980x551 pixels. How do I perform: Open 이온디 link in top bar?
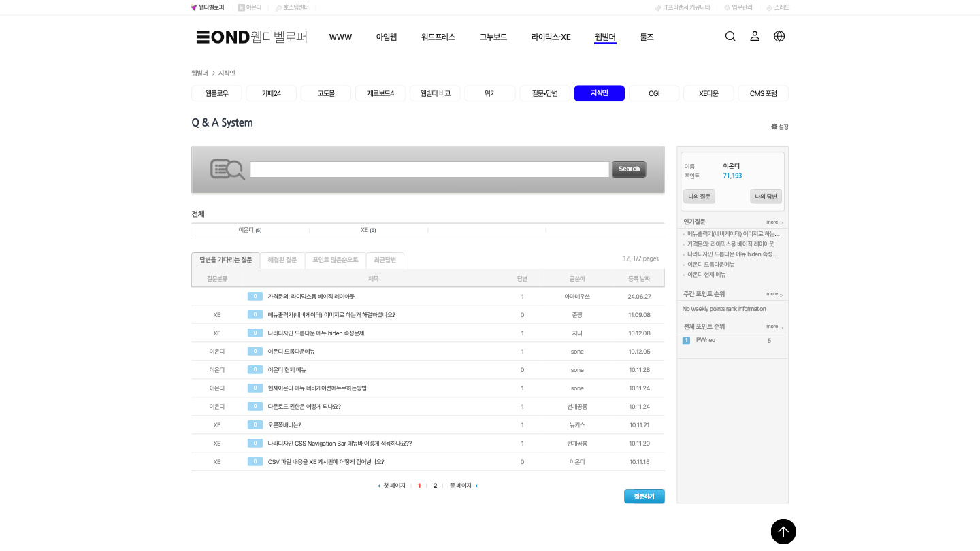tap(250, 7)
